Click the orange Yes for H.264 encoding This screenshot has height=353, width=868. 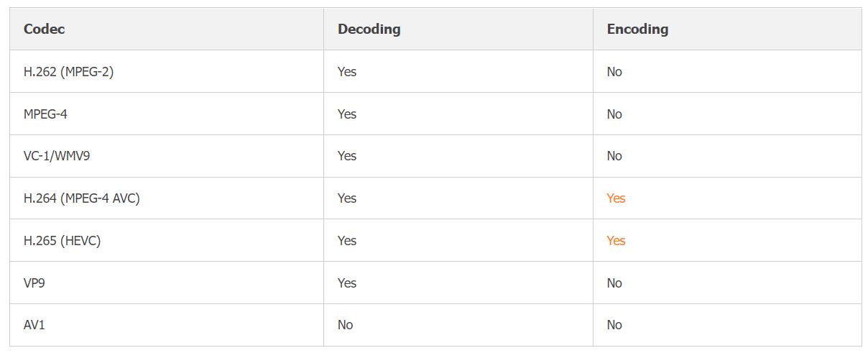pos(617,198)
